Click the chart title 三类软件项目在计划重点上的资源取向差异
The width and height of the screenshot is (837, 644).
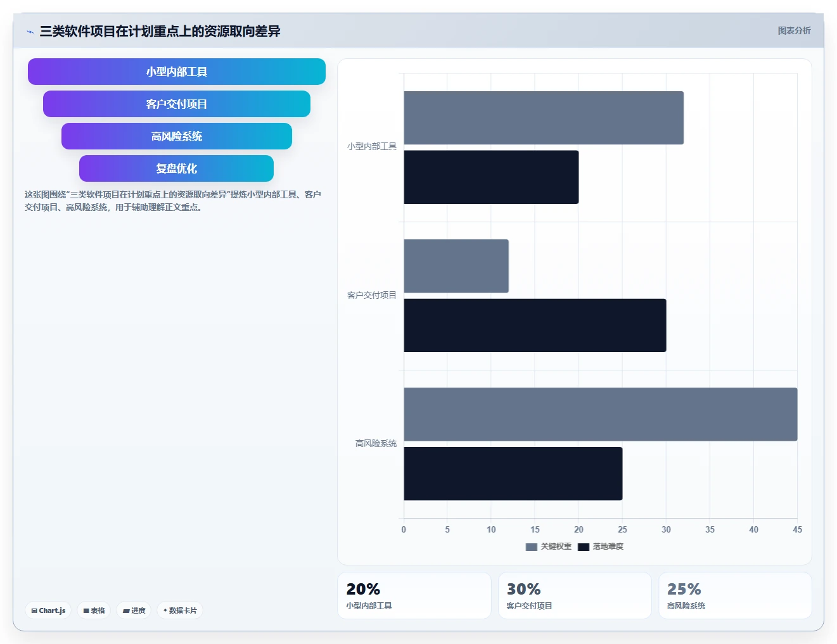(x=160, y=31)
